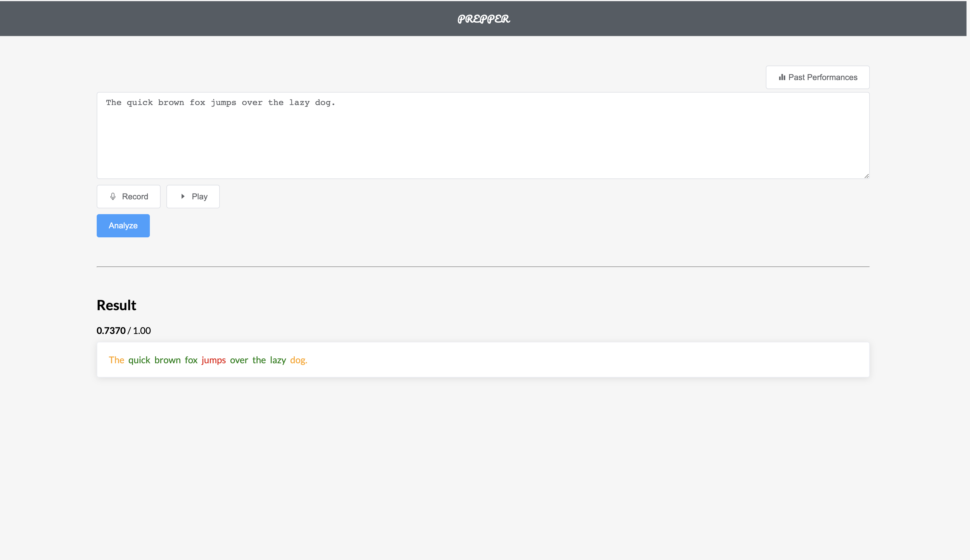Click the play triangle icon
Screen dimensions: 970x560
point(183,196)
